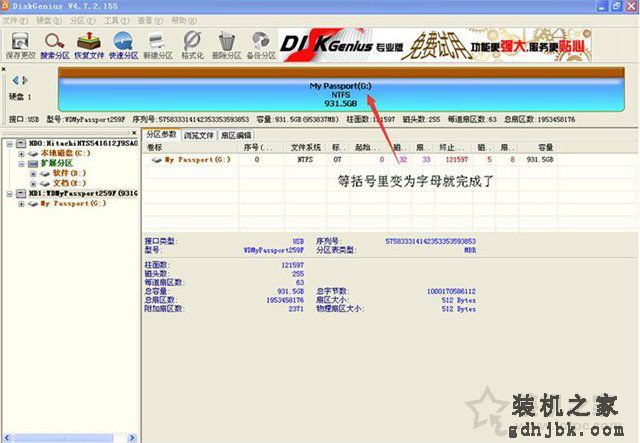This screenshot has width=640, height=443.
Task: Open the 硬盘(D) menu
Action: [49, 20]
